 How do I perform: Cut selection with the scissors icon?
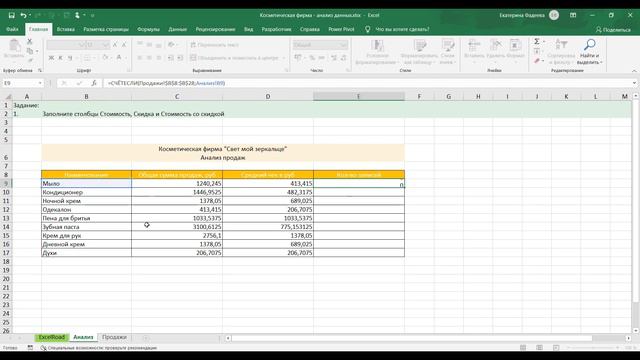30,41
